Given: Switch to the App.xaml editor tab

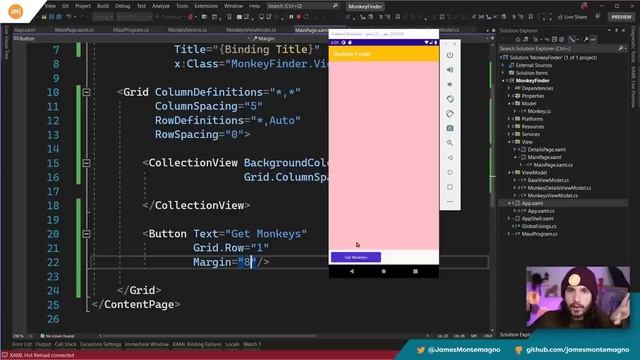Looking at the screenshot, I should 24,30.
